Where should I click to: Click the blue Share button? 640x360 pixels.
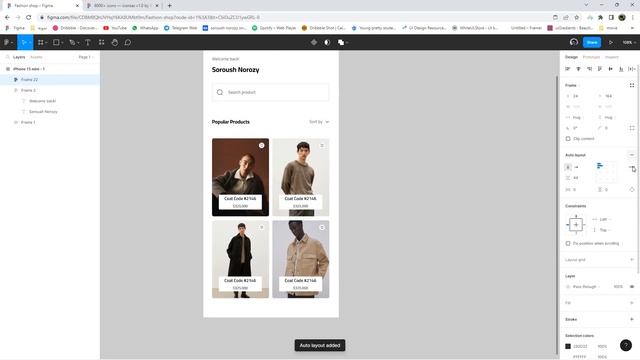592,42
